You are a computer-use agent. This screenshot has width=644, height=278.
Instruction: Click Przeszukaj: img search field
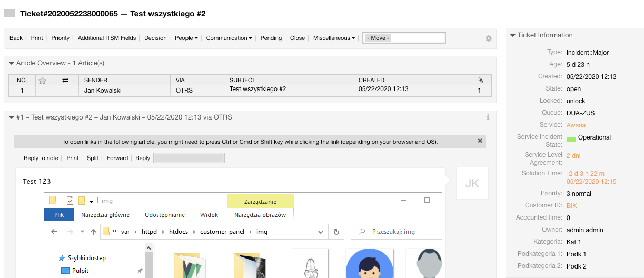pyautogui.click(x=395, y=232)
